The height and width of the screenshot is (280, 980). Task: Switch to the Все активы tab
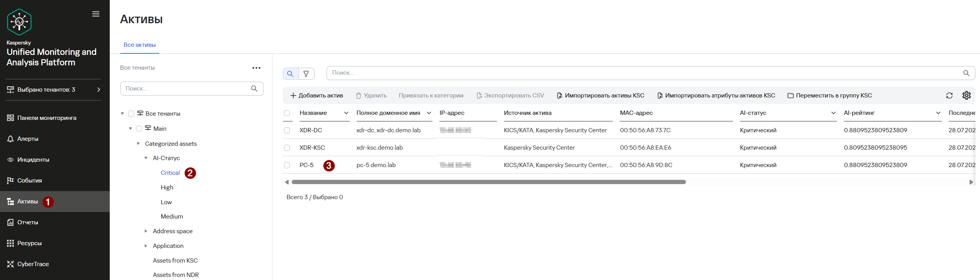[x=140, y=45]
